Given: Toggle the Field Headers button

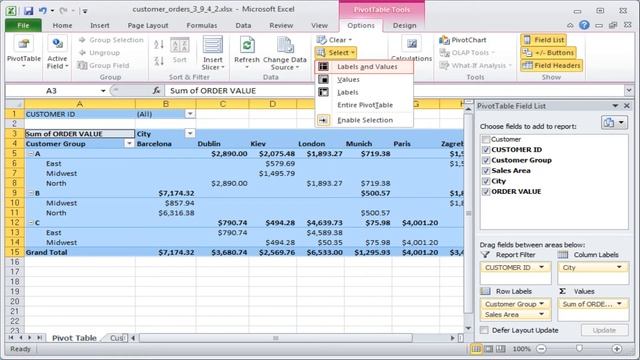Looking at the screenshot, I should coord(551,65).
